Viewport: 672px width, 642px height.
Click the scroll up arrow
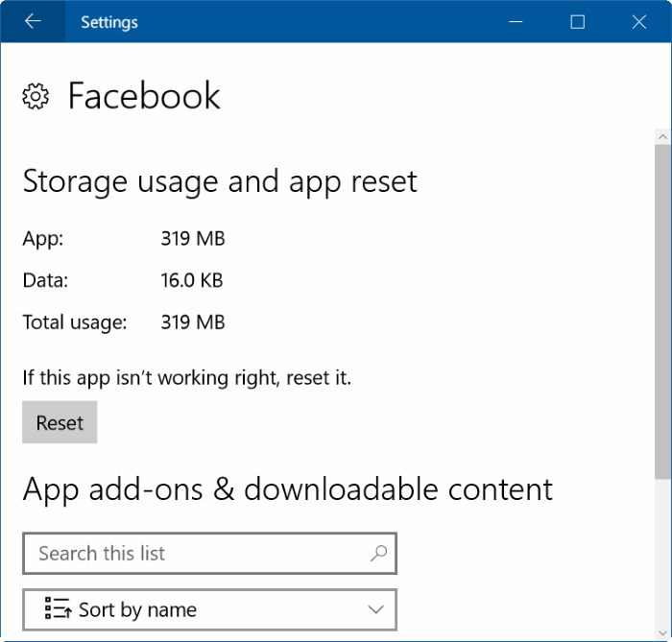point(662,137)
